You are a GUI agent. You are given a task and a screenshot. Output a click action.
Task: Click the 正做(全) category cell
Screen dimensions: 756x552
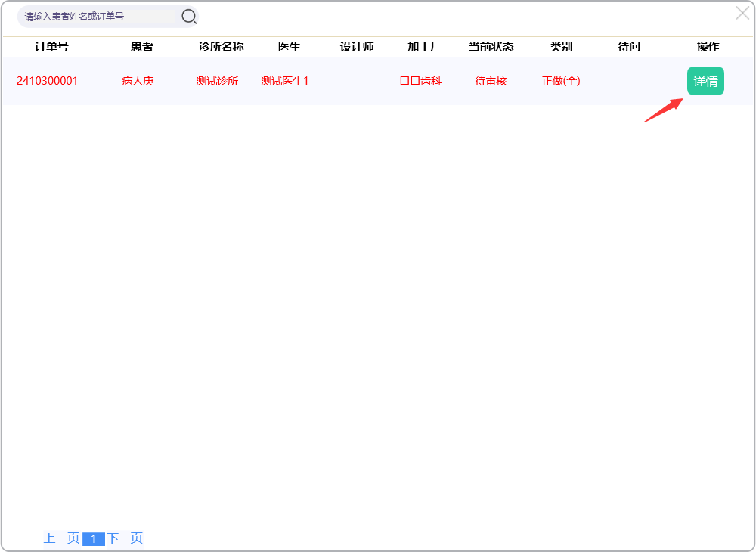point(561,81)
